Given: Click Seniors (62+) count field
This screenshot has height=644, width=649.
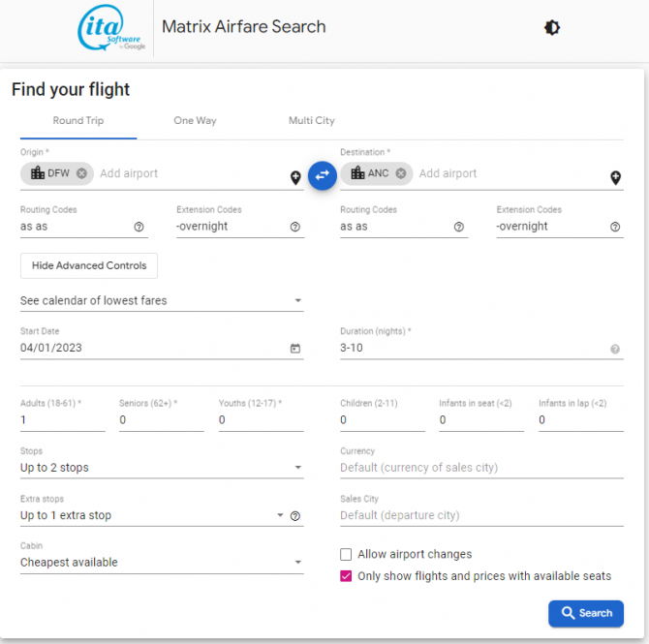Looking at the screenshot, I should pyautogui.click(x=162, y=420).
